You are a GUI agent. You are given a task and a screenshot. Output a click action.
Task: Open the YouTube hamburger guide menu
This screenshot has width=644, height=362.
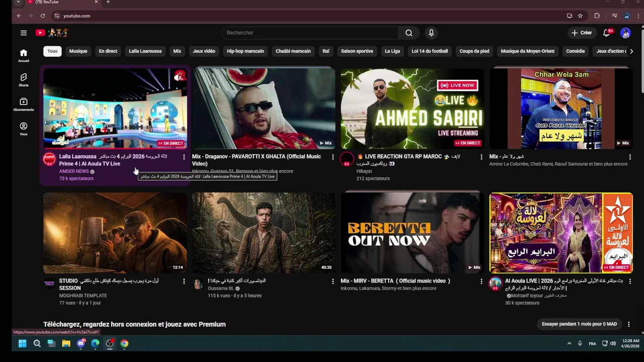pos(23,33)
